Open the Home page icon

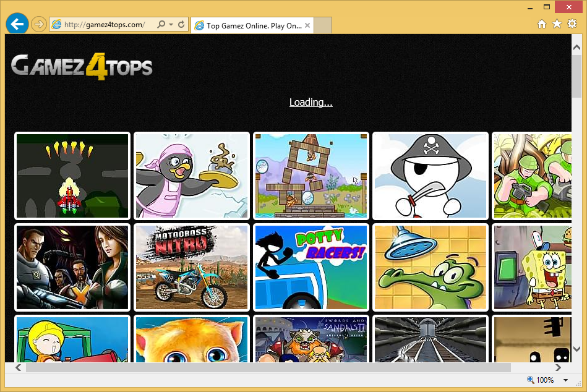(542, 24)
